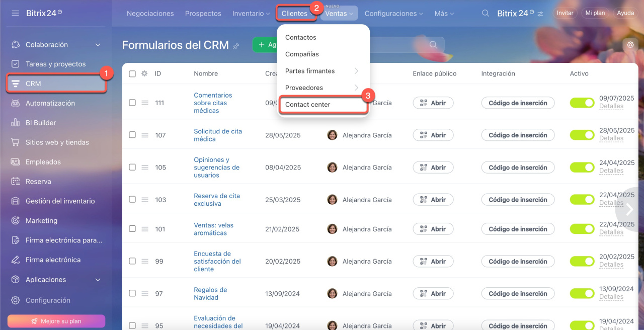Click the Tareas y proyectos sidebar icon
Image resolution: width=644 pixels, height=330 pixels.
click(16, 64)
